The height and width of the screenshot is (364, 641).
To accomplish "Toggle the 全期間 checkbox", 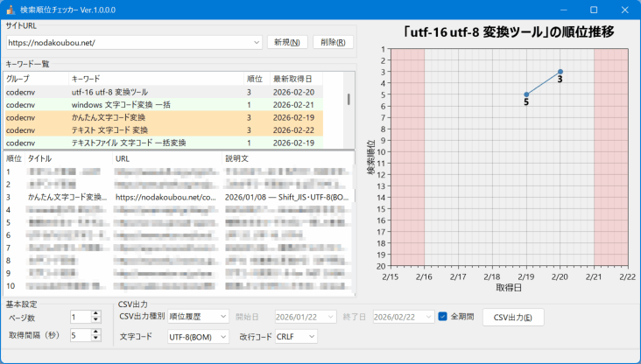I will click(442, 317).
